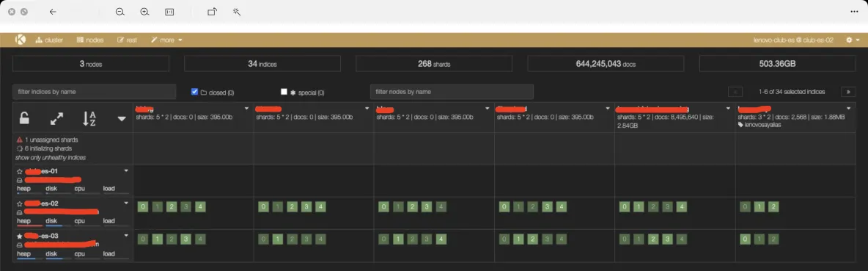Open the rest client tab

pyautogui.click(x=128, y=40)
